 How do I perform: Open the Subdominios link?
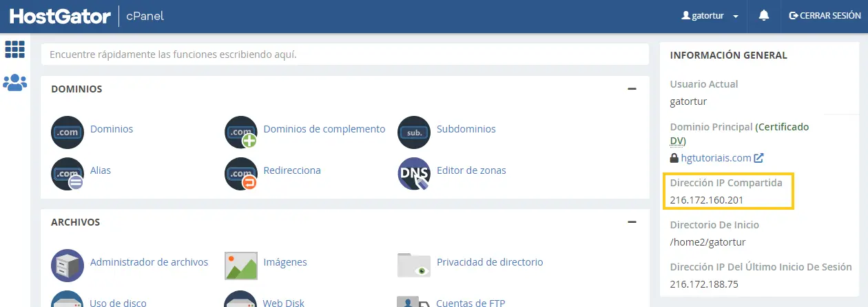pyautogui.click(x=466, y=129)
